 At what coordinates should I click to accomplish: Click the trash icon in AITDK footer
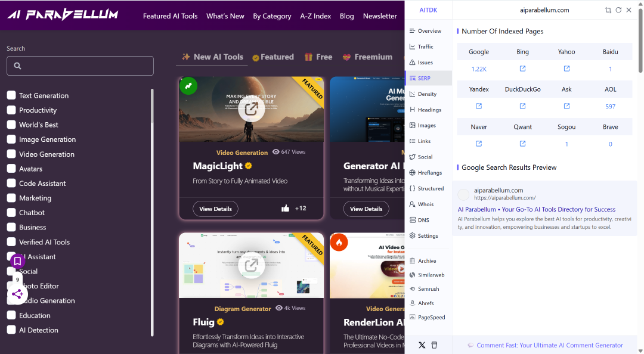pyautogui.click(x=434, y=345)
